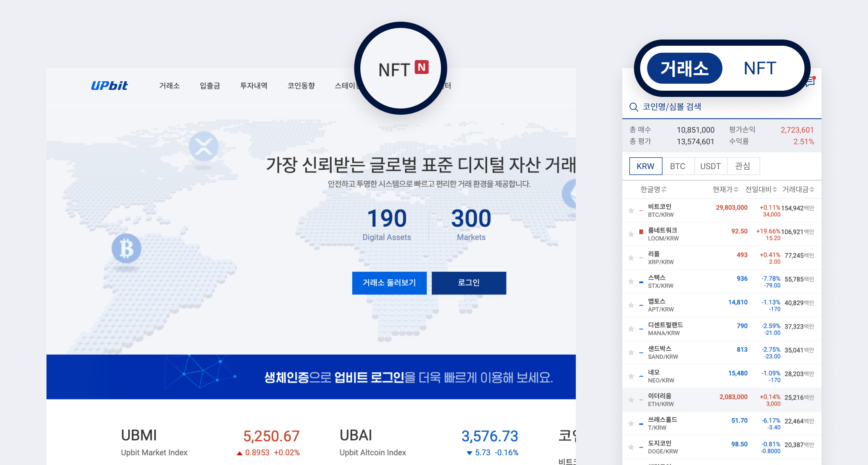This screenshot has height=465, width=868.
Task: Favorite 룸네트워크 with star icon
Action: coord(631,234)
